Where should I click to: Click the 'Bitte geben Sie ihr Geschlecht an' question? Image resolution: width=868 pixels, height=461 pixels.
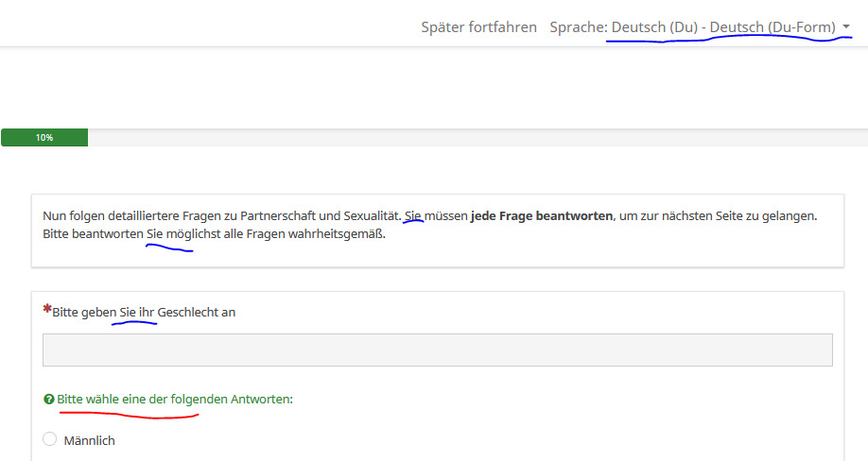coord(144,313)
